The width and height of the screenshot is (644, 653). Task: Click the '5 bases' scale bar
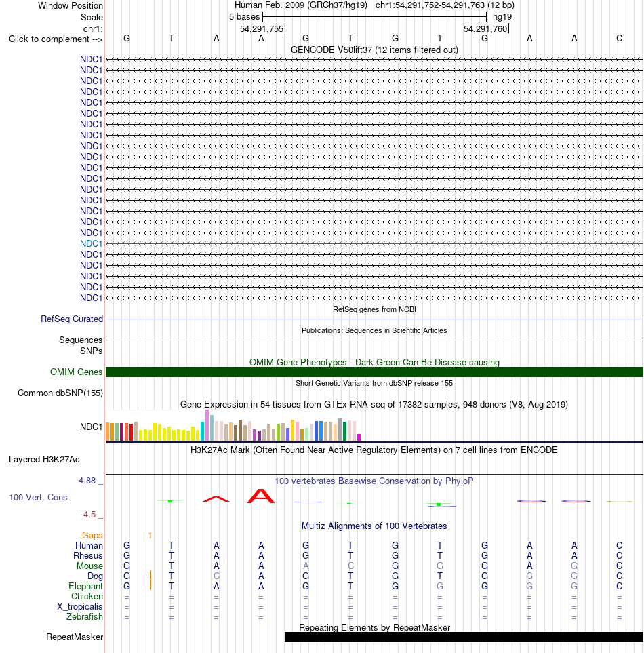(x=374, y=17)
